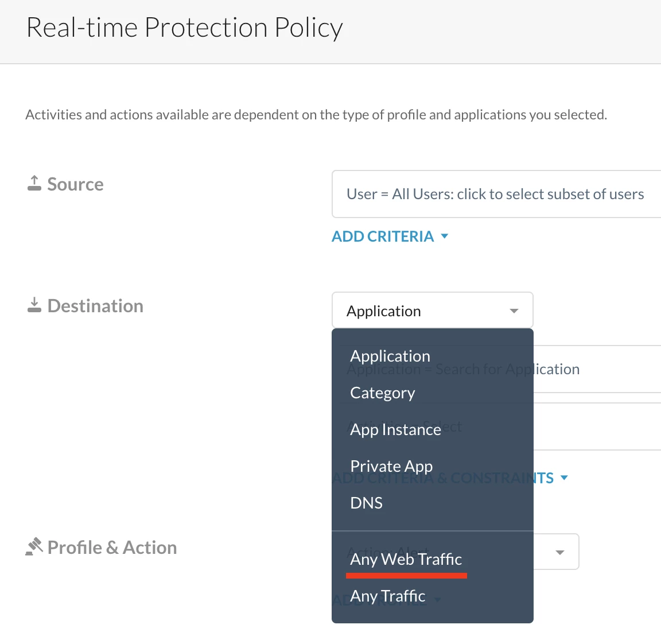The image size is (661, 644).
Task: Click the User = All Users field
Action: (496, 194)
